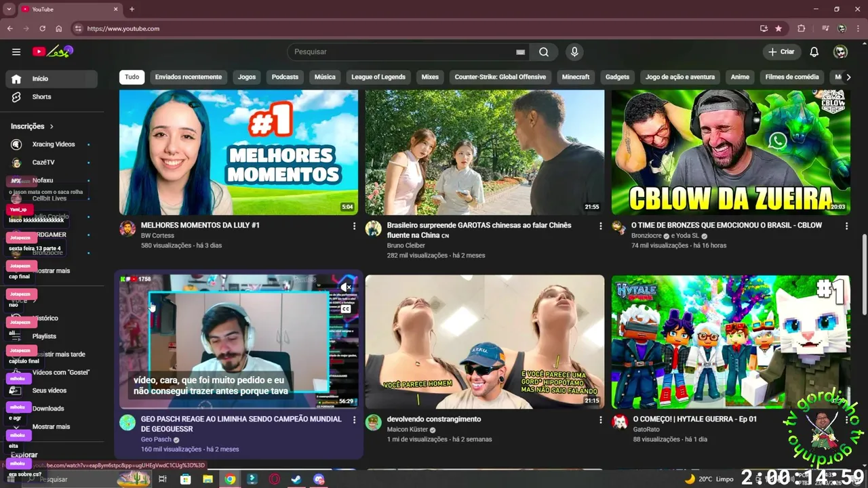This screenshot has height=488, width=868.
Task: Open YouTube account avatar menu
Action: point(840,52)
